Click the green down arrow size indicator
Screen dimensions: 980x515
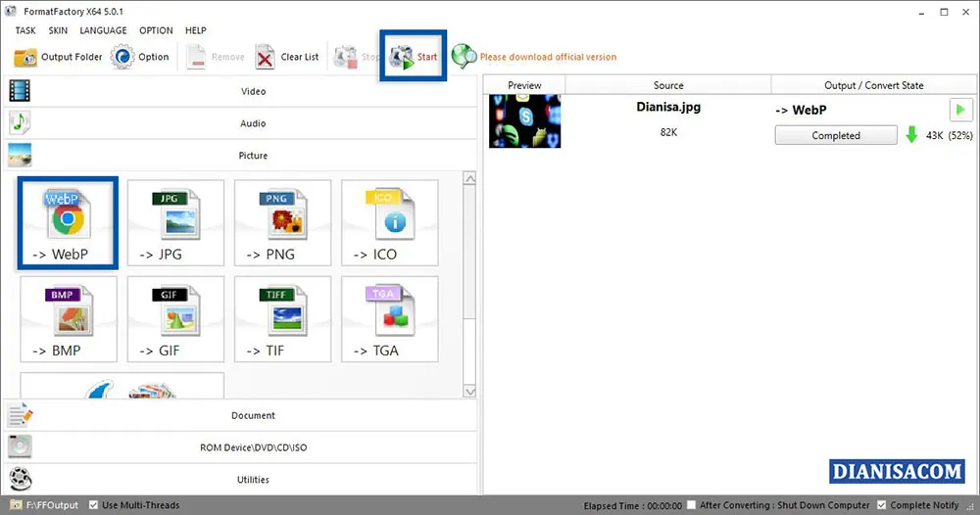tap(911, 135)
